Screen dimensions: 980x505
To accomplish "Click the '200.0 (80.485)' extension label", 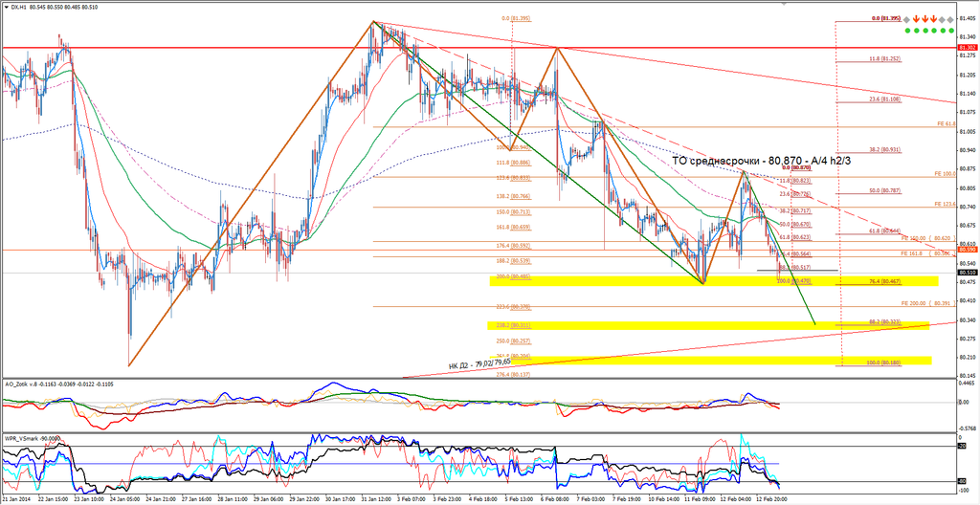I will pos(514,276).
